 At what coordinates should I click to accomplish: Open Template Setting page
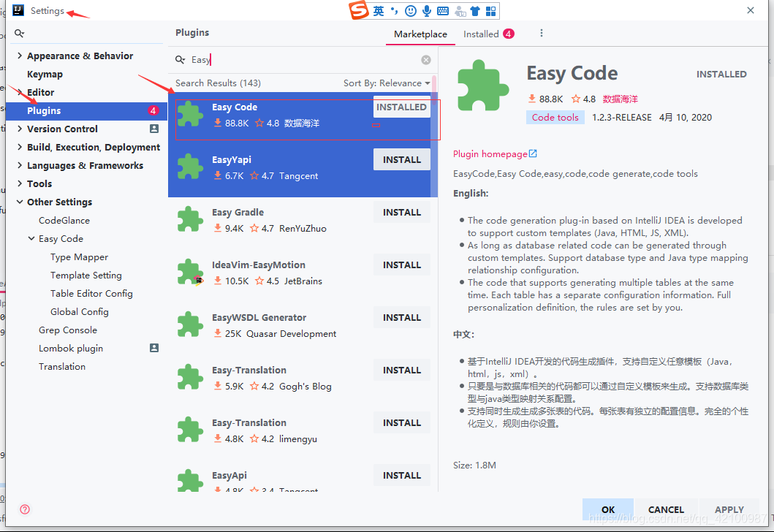coord(86,275)
